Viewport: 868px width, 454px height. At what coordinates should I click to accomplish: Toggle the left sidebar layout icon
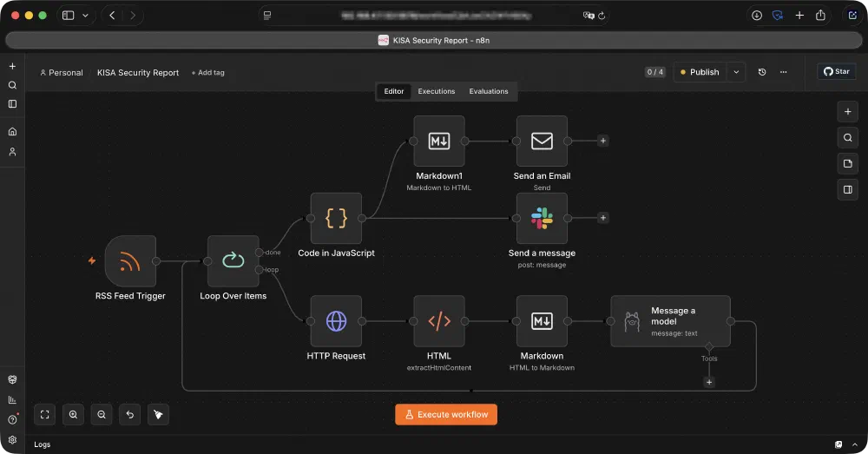click(12, 104)
